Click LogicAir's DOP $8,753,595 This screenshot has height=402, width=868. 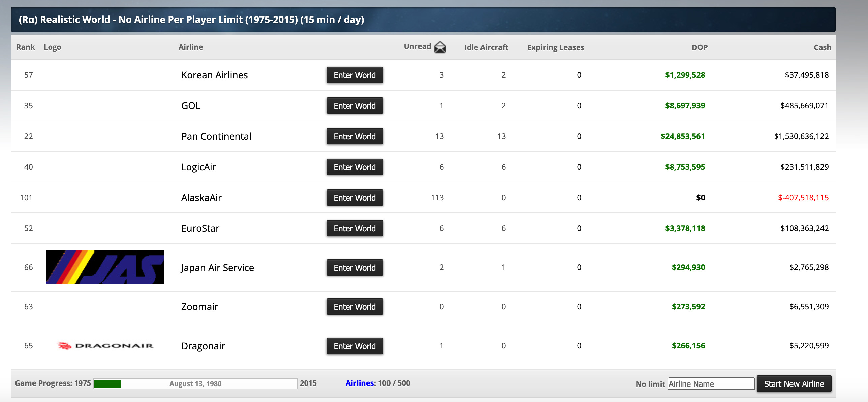685,167
